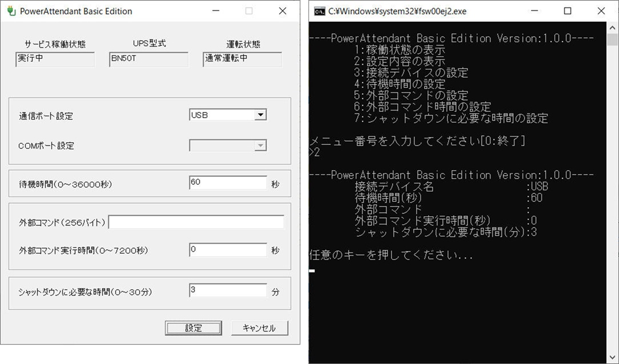
Task: Click the command prompt icon in console title bar
Action: tap(319, 11)
